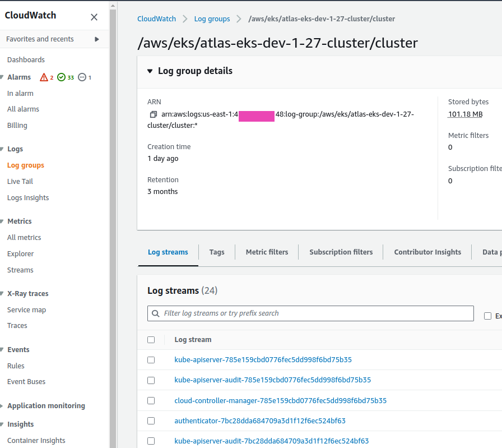Collapse the Log group details section
The height and width of the screenshot is (448, 502).
point(150,71)
